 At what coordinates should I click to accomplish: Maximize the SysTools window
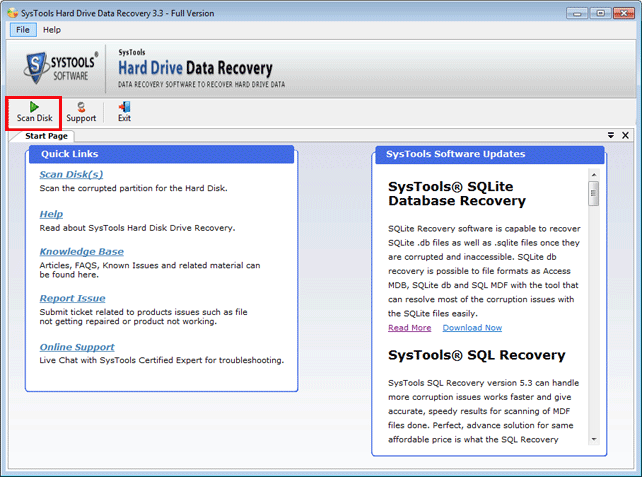point(600,14)
